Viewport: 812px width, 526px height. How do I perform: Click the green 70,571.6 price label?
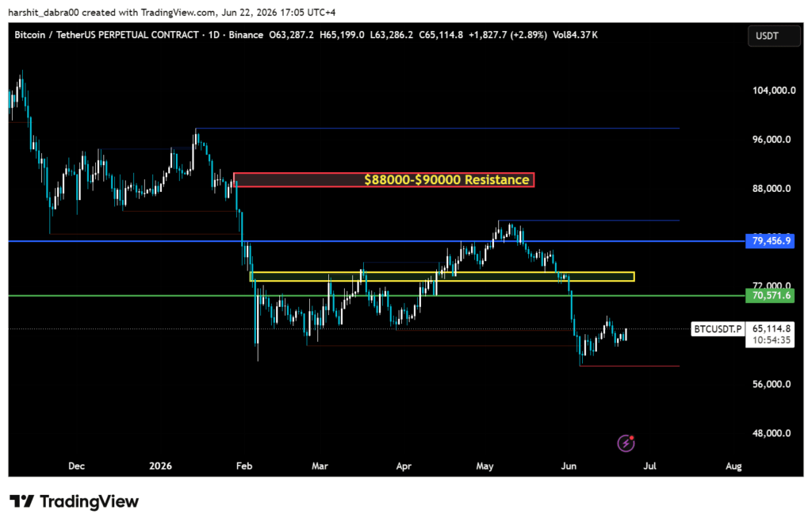pyautogui.click(x=770, y=295)
